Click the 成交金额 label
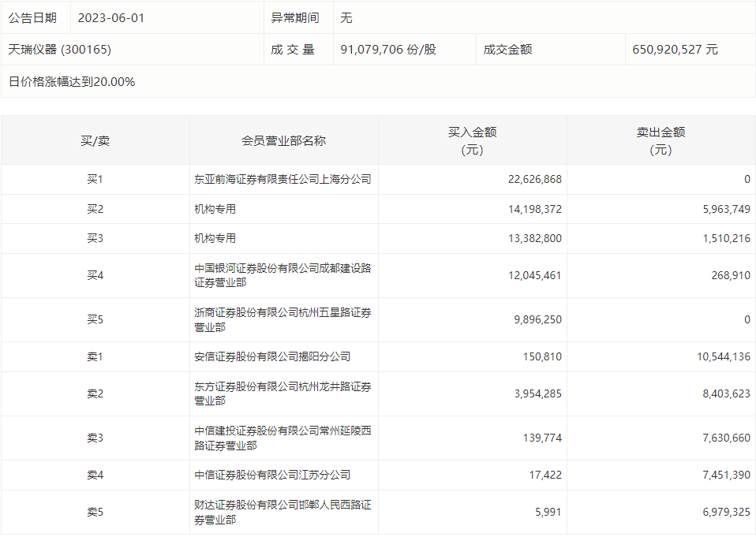This screenshot has height=537, width=756. (507, 49)
